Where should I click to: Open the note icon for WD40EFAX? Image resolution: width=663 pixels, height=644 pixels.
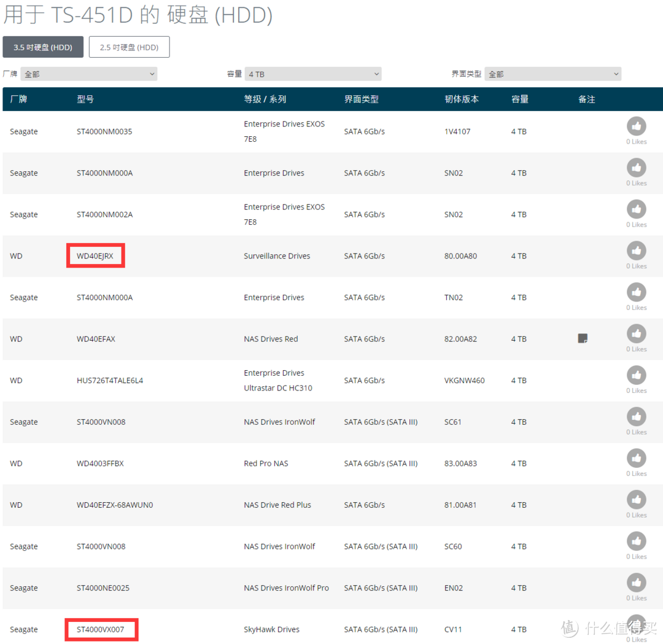pos(583,338)
